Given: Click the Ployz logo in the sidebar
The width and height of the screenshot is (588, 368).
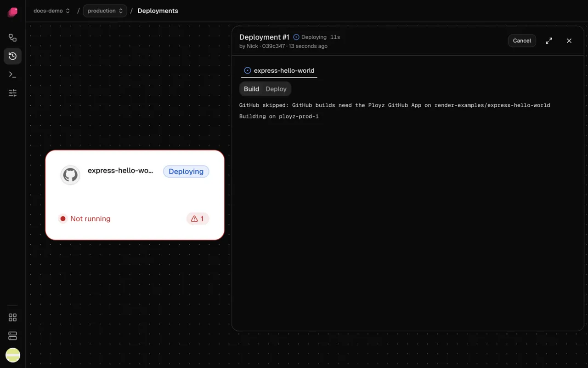Looking at the screenshot, I should point(13,12).
